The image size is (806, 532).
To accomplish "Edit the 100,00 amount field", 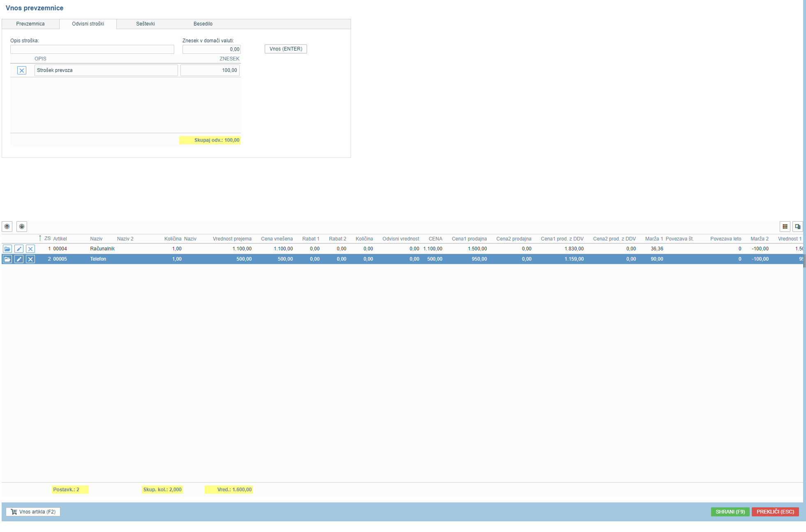I will [x=210, y=70].
